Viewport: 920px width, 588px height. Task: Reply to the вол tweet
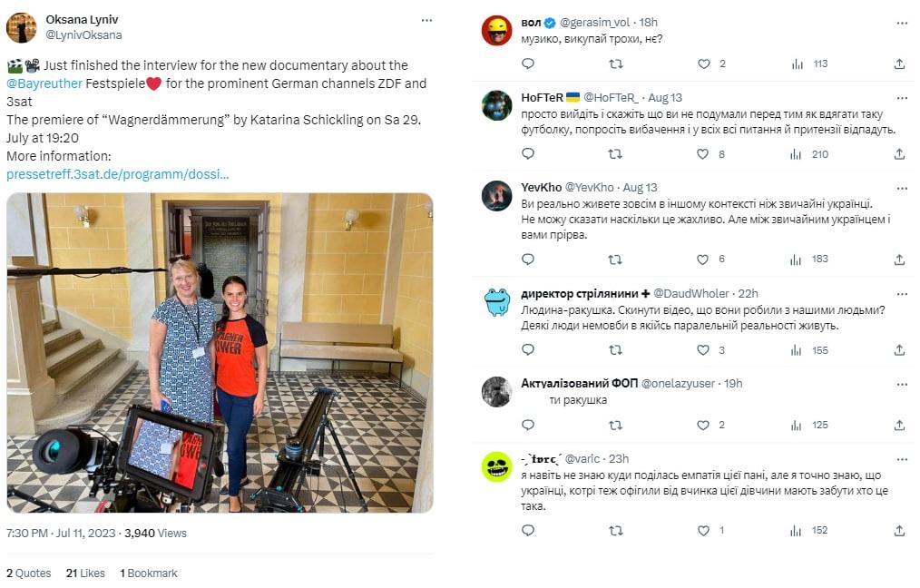tap(528, 64)
